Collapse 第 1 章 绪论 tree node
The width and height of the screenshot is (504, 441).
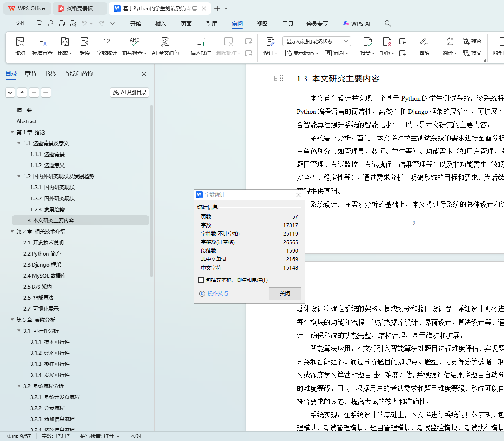point(12,132)
